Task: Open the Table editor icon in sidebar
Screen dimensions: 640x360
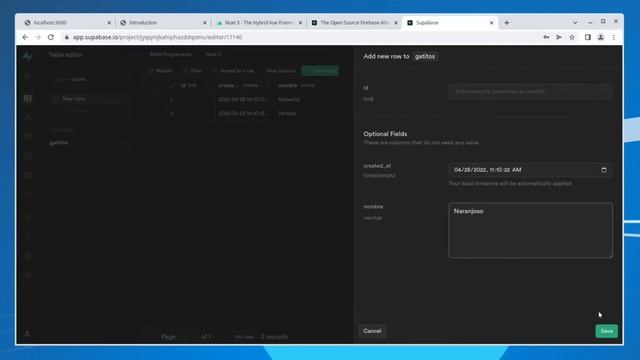Action: [x=27, y=98]
